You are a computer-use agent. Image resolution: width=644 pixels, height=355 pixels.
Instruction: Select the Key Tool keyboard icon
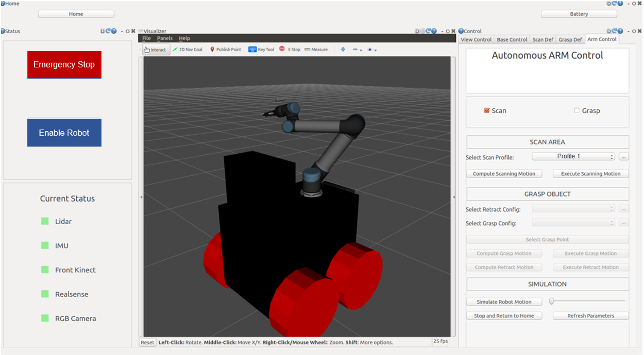tap(252, 50)
